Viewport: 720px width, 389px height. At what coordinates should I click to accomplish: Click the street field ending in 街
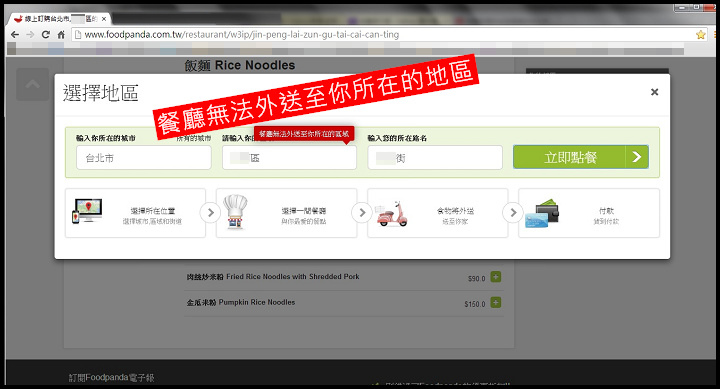tap(435, 158)
